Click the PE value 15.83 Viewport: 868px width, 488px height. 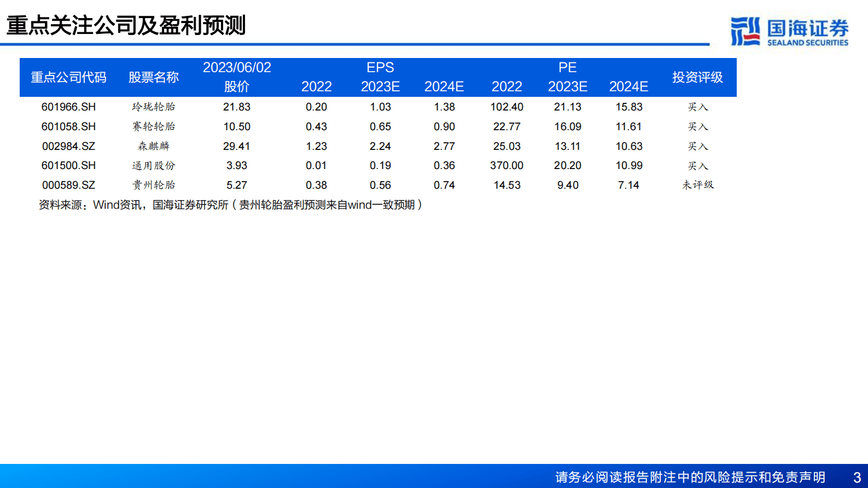[629, 107]
